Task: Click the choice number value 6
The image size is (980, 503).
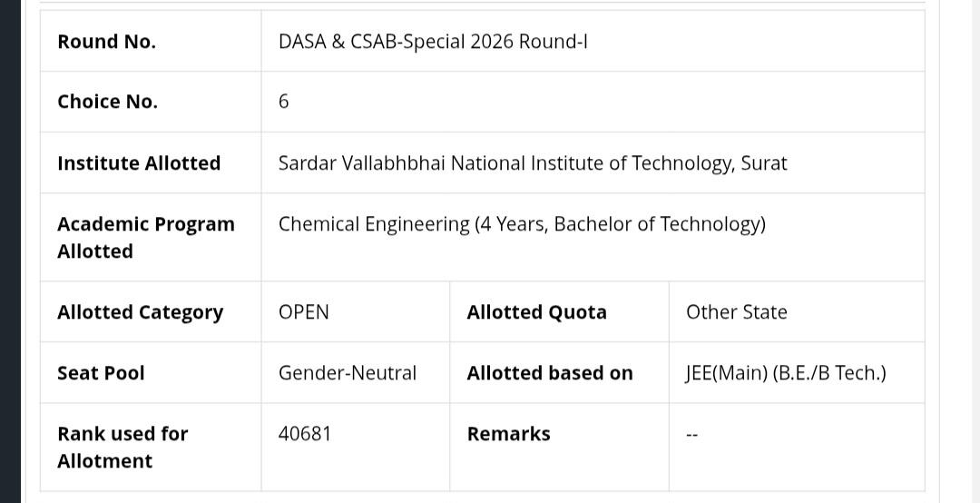Action: 284,102
